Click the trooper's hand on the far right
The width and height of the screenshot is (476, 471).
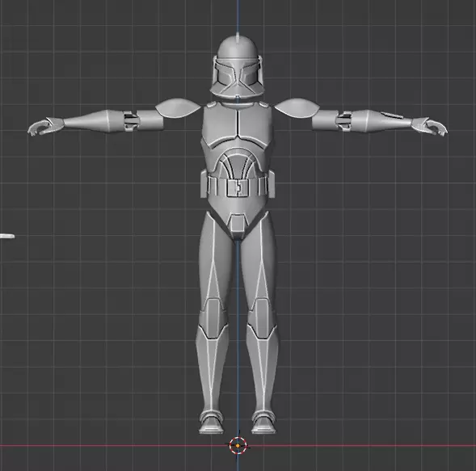pyautogui.click(x=429, y=126)
